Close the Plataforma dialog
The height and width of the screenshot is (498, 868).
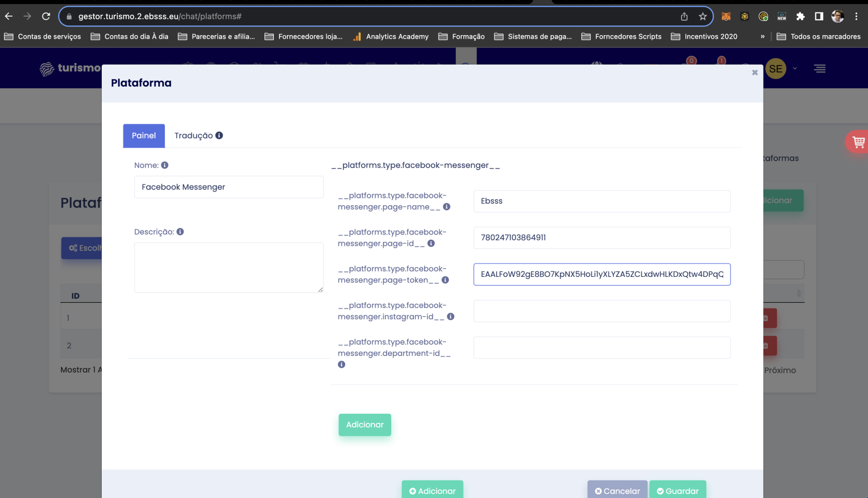pyautogui.click(x=755, y=73)
